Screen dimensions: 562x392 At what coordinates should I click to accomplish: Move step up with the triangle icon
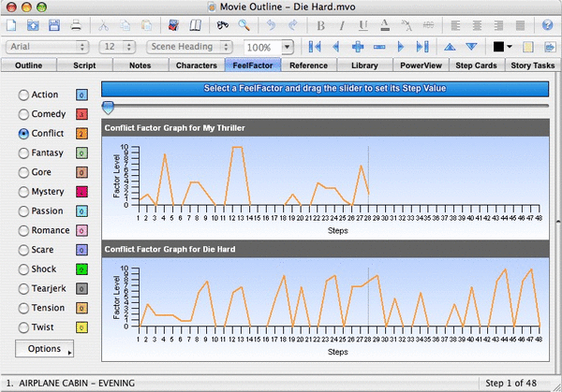coord(449,46)
